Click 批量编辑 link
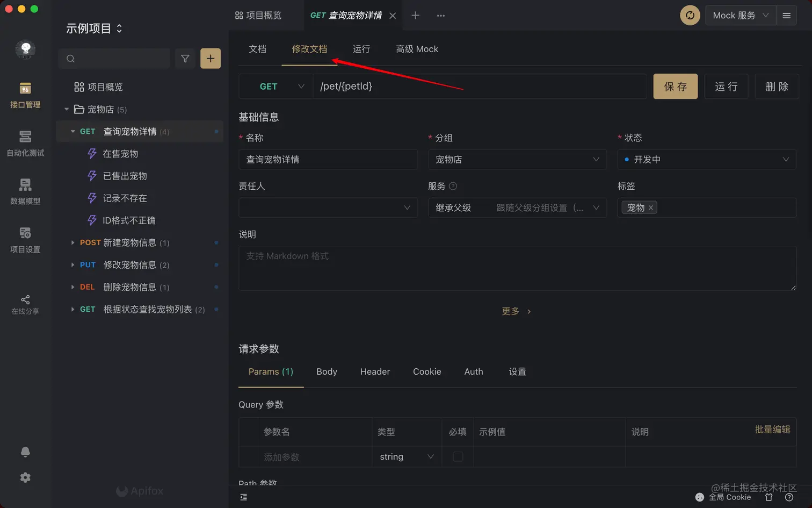The width and height of the screenshot is (812, 508). (x=772, y=430)
